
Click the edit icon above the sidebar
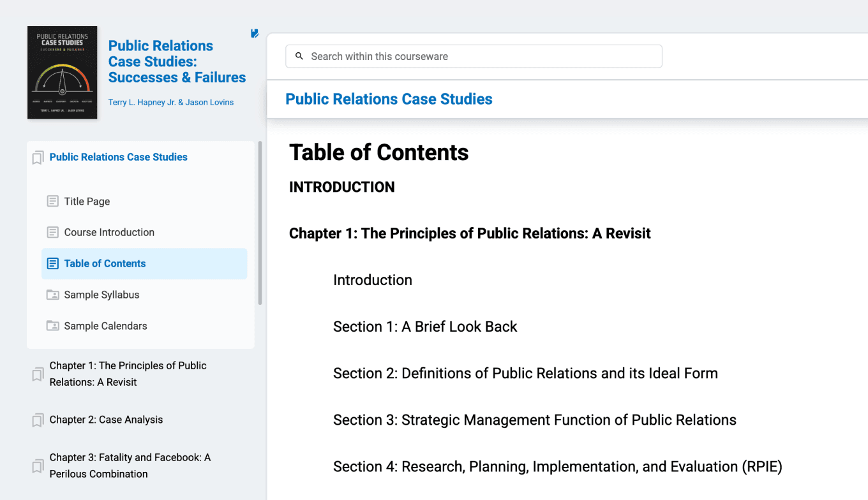point(255,33)
